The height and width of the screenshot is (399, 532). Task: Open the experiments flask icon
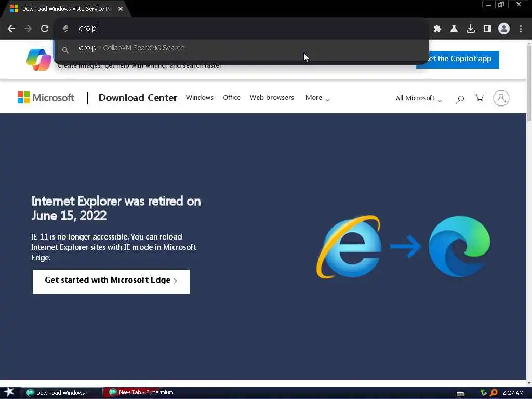coord(454,29)
